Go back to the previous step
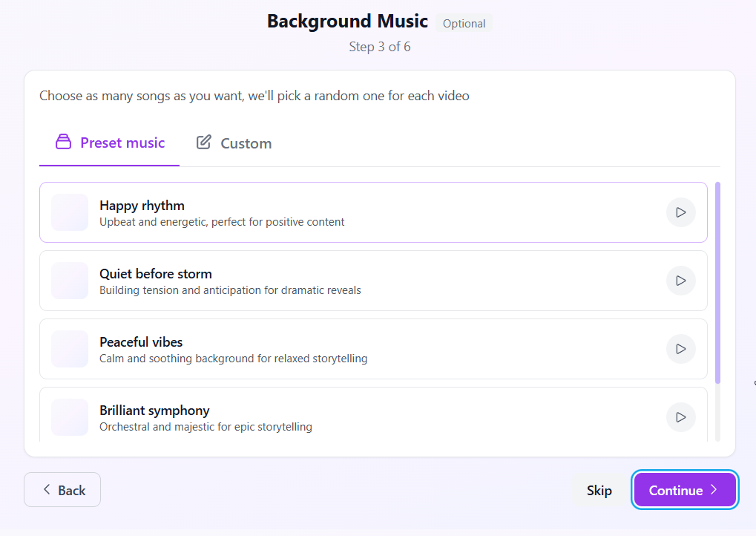The image size is (756, 536). [62, 490]
